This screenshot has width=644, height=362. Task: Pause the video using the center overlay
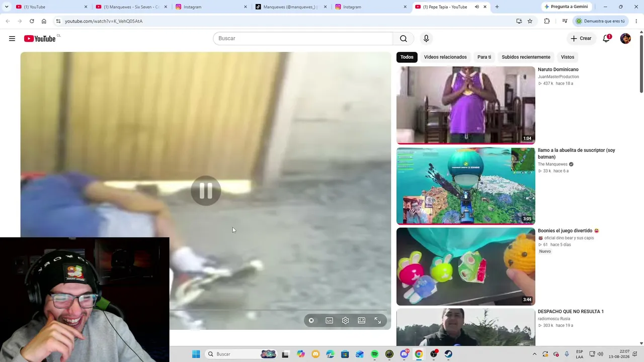(206, 191)
